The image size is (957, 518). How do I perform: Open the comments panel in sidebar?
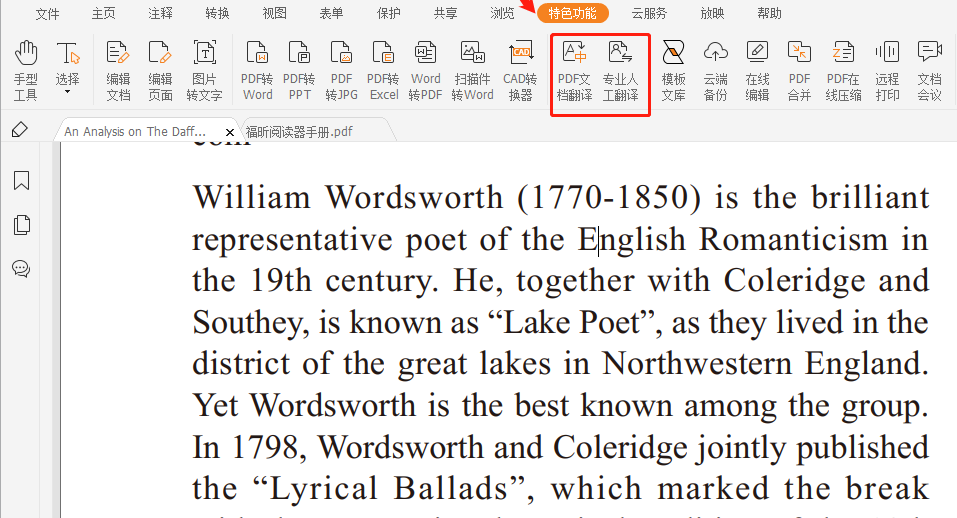coord(21,268)
